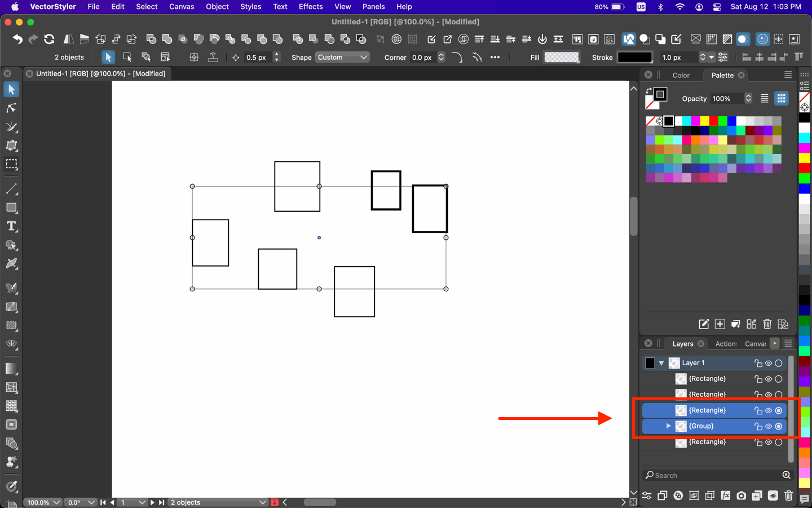Open the Shape Custom dropdown

click(x=342, y=57)
